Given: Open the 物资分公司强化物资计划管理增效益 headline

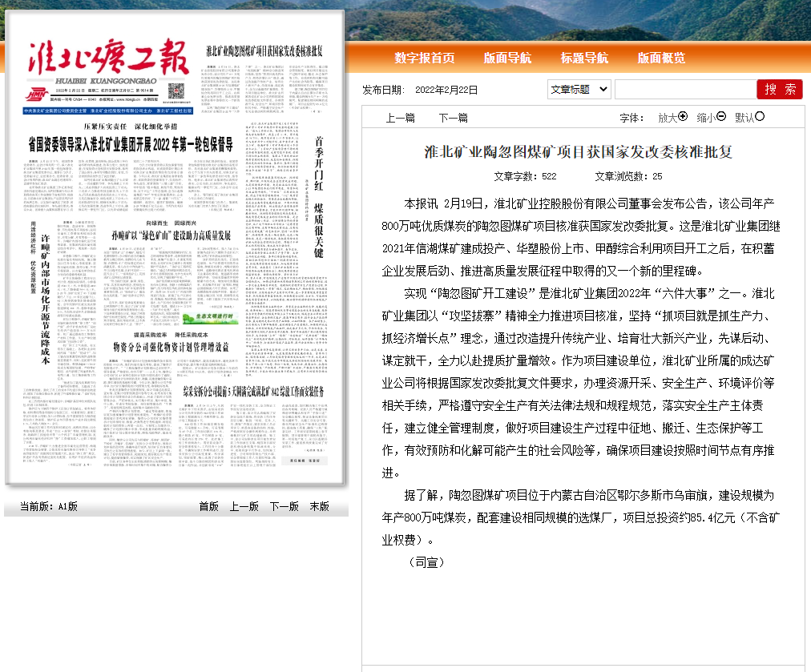Looking at the screenshot, I should pos(171,346).
